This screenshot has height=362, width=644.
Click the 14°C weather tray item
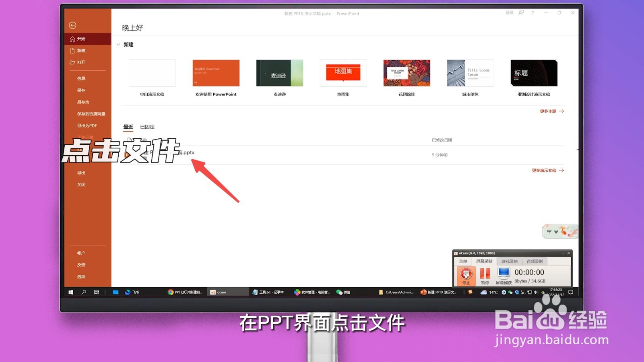click(x=489, y=292)
